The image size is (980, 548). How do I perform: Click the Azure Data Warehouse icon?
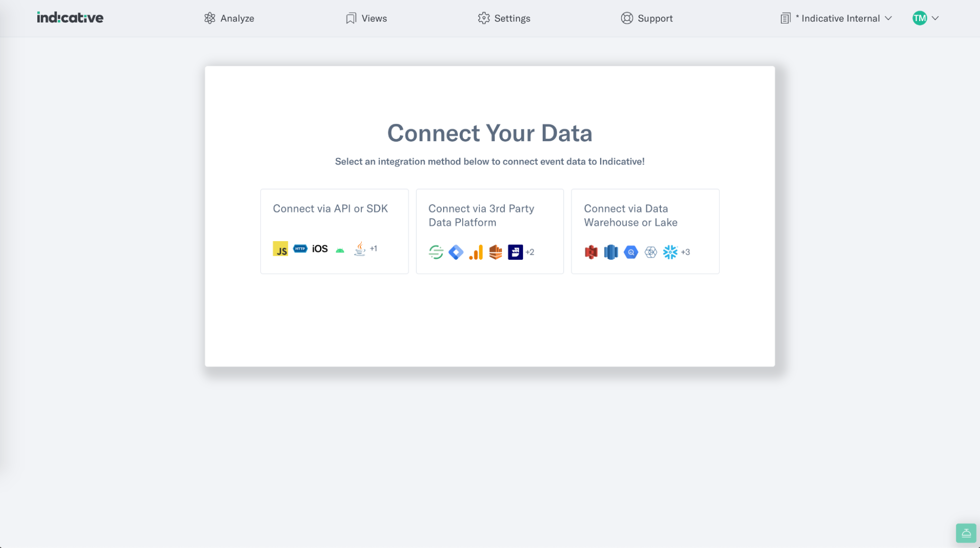(x=610, y=252)
